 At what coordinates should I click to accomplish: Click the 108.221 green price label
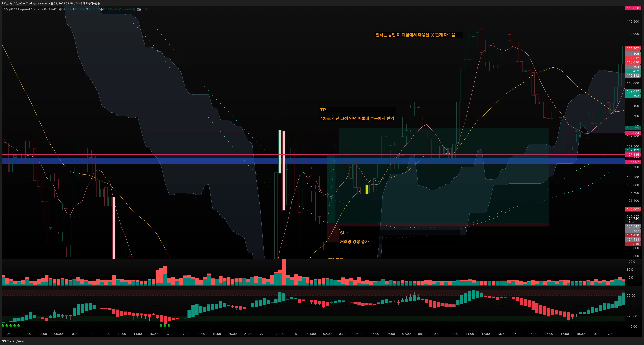[x=633, y=128]
